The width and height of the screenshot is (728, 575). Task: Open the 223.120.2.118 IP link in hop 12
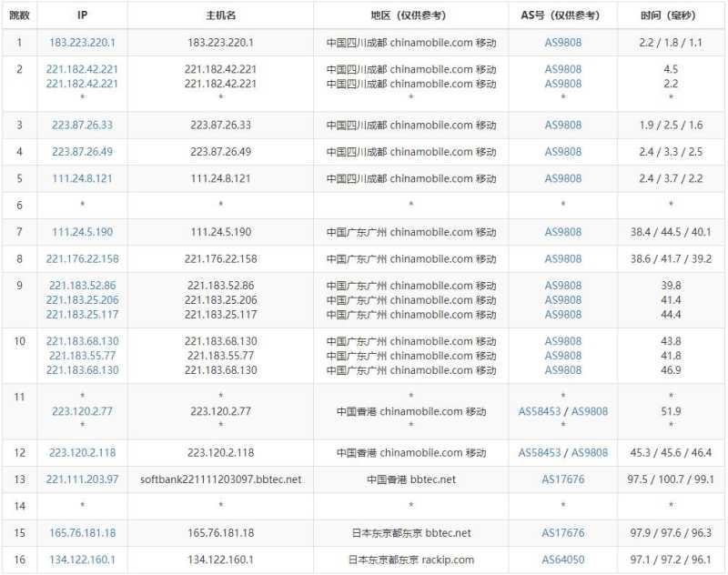(x=82, y=453)
